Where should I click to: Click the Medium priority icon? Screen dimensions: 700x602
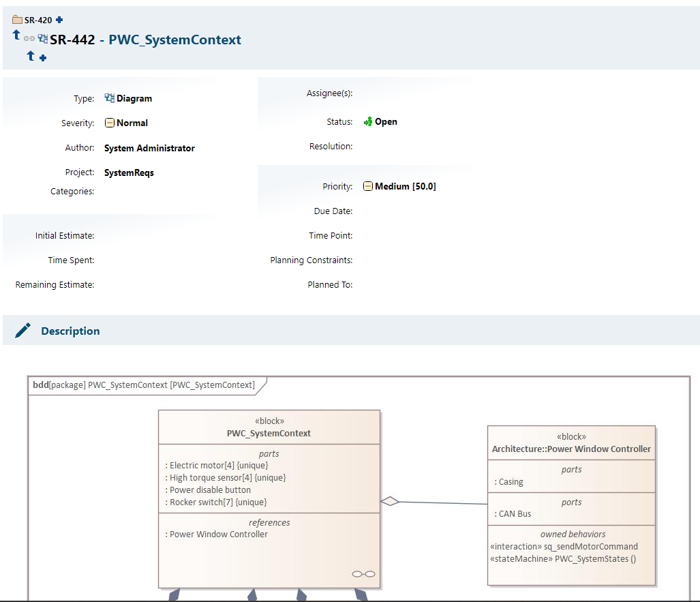[368, 186]
